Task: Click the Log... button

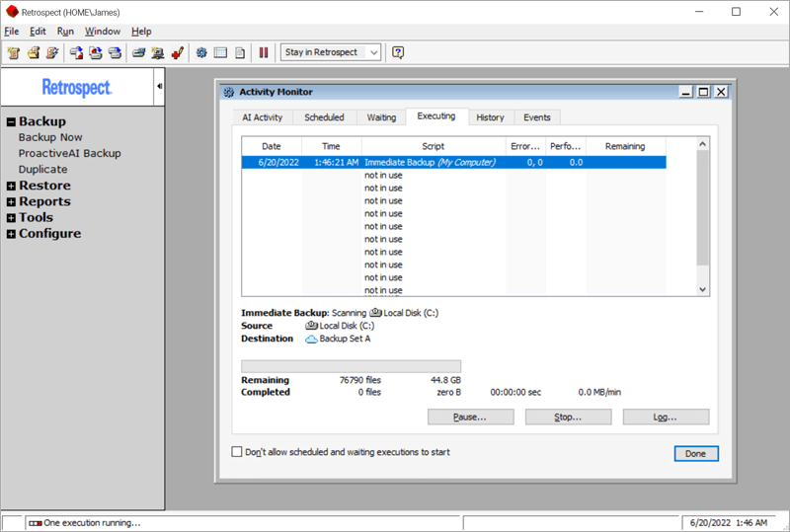Action: [x=666, y=418]
